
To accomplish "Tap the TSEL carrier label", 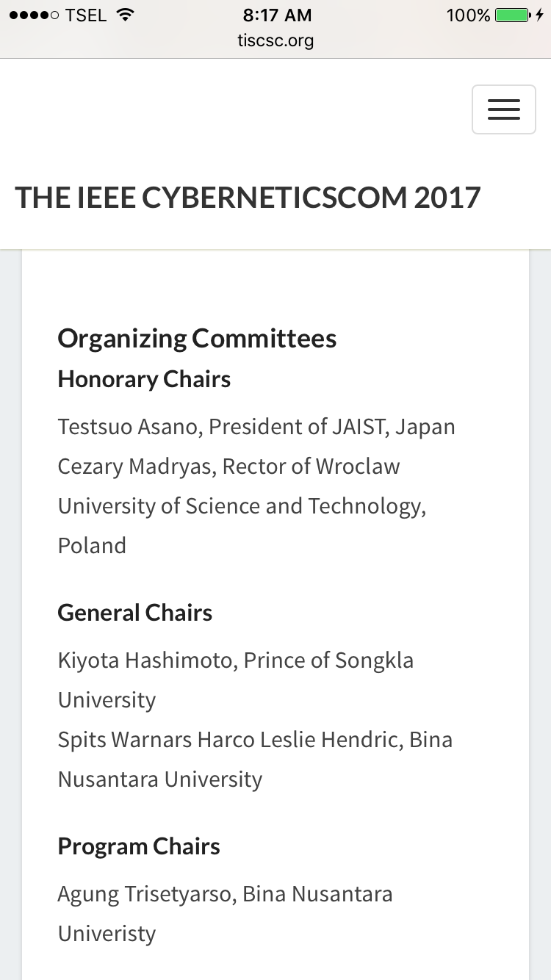I will pyautogui.click(x=85, y=15).
